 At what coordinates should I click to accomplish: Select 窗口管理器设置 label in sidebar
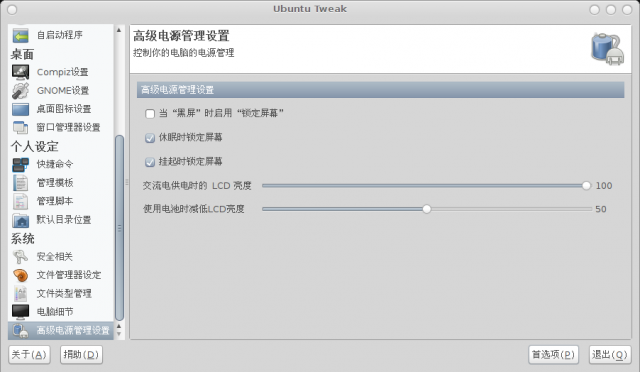pos(69,127)
